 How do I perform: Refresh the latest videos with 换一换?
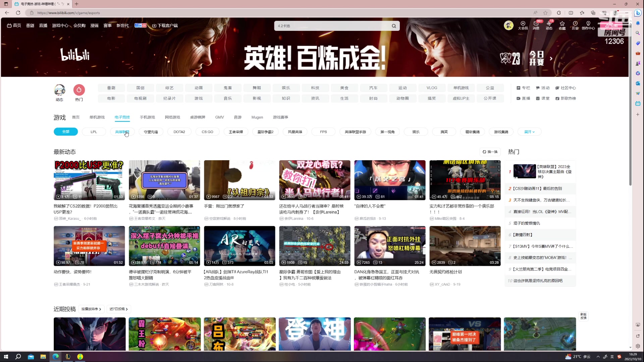(x=490, y=152)
